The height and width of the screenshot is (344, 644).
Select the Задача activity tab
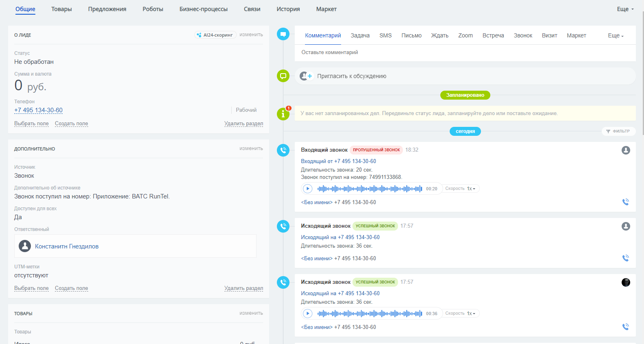360,36
